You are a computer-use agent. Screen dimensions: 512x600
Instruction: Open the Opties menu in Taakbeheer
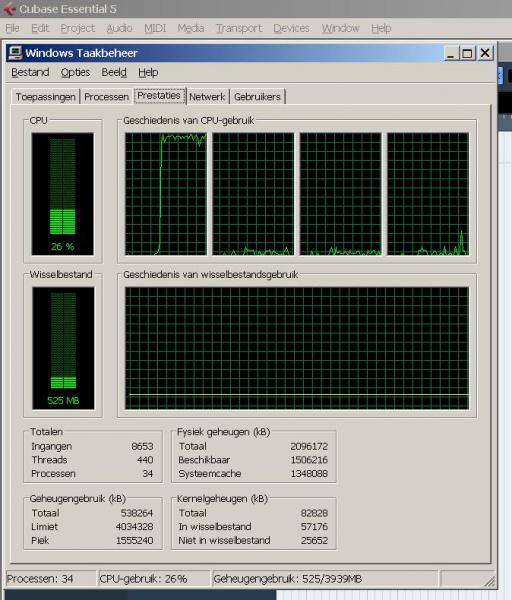[75, 72]
